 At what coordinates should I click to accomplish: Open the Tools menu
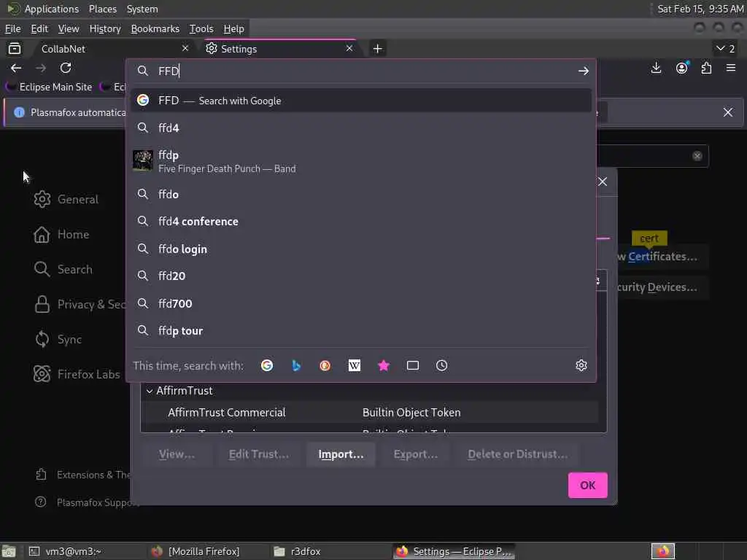tap(201, 29)
